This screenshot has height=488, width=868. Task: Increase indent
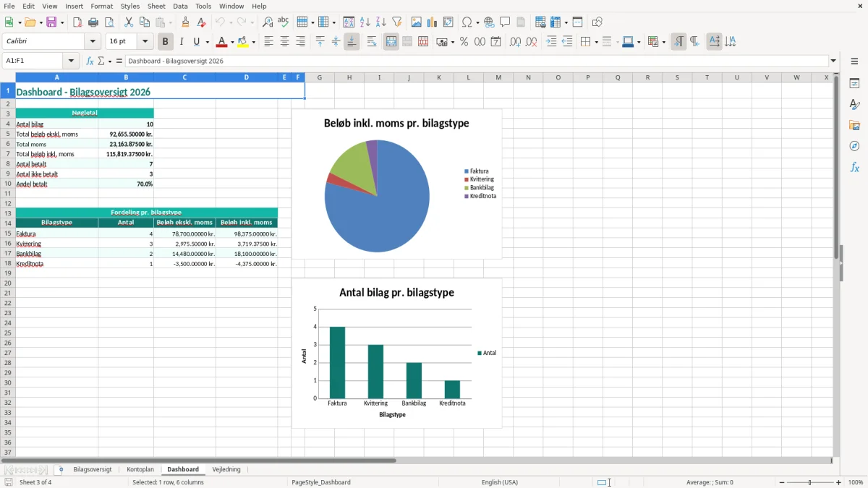551,42
